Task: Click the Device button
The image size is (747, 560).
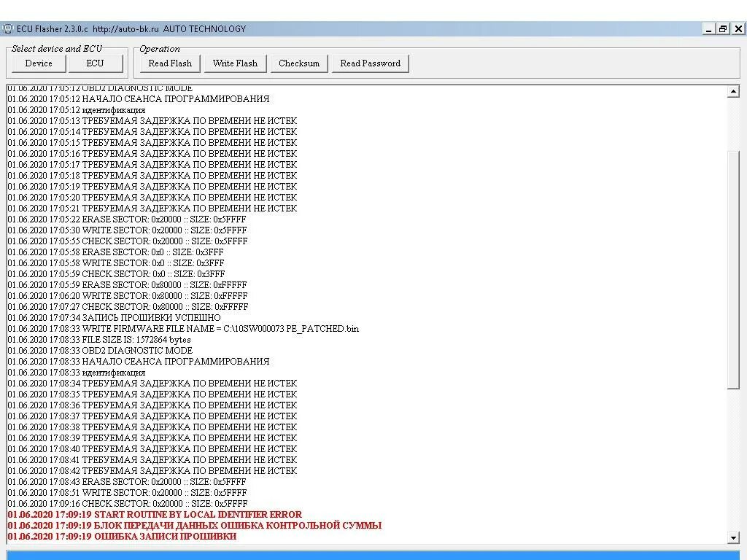Action: [39, 63]
